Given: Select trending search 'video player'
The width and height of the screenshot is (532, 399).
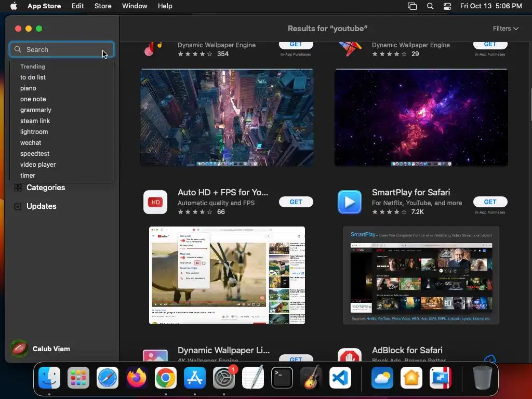Looking at the screenshot, I should tap(38, 164).
